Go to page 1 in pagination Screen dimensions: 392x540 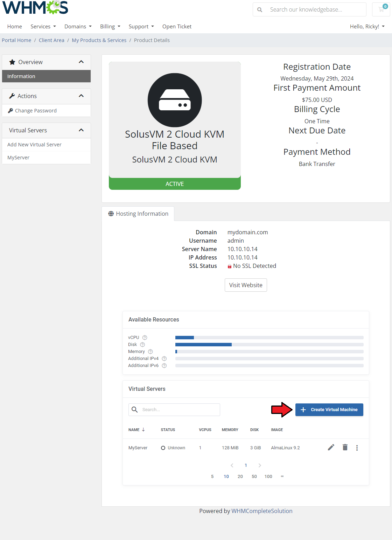tap(246, 465)
